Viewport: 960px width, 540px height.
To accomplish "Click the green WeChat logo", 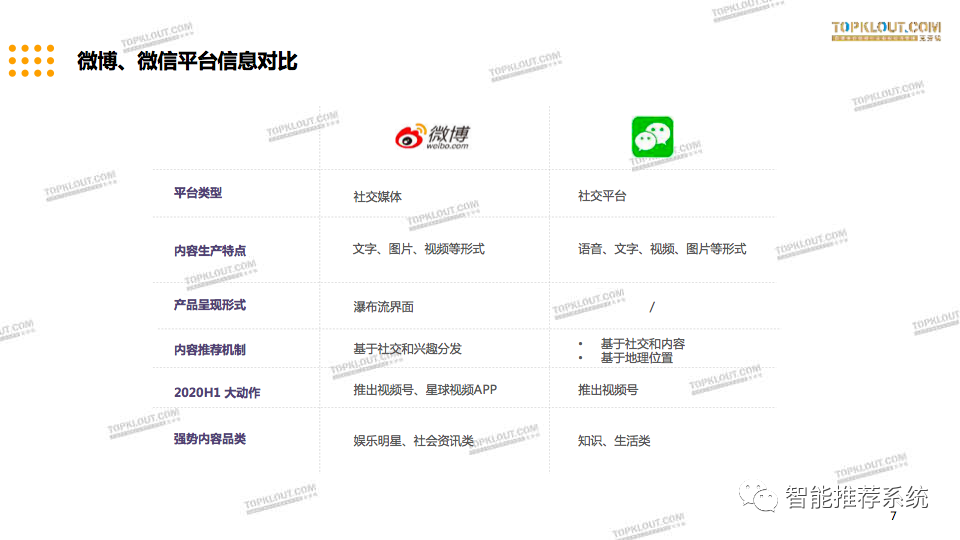I will pos(652,137).
